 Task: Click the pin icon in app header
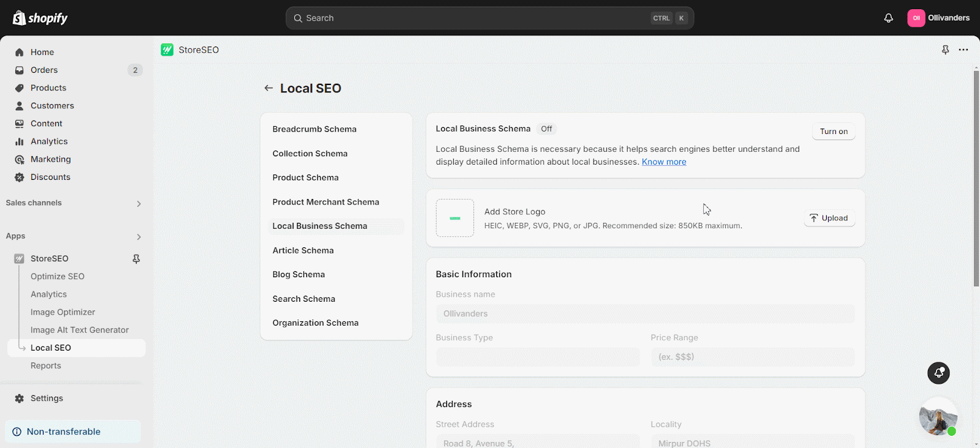(x=945, y=50)
